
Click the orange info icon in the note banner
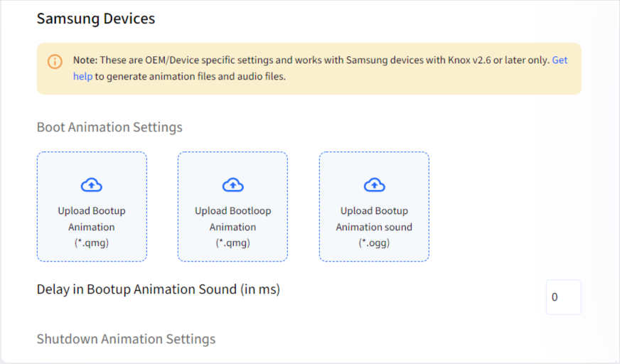pos(55,62)
